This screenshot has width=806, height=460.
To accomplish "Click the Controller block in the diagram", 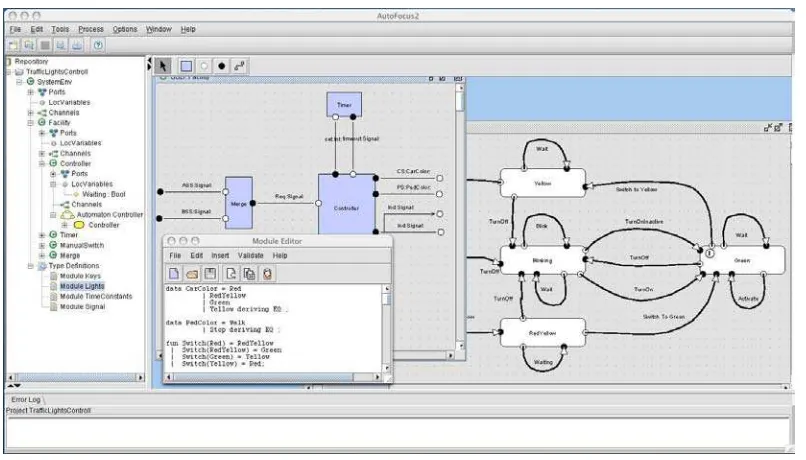I will click(x=346, y=204).
